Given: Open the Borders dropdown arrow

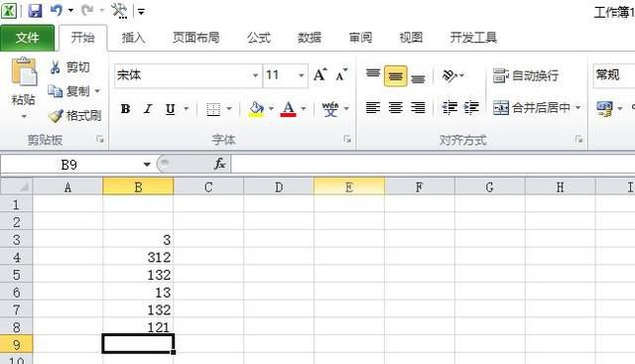Looking at the screenshot, I should click(229, 108).
